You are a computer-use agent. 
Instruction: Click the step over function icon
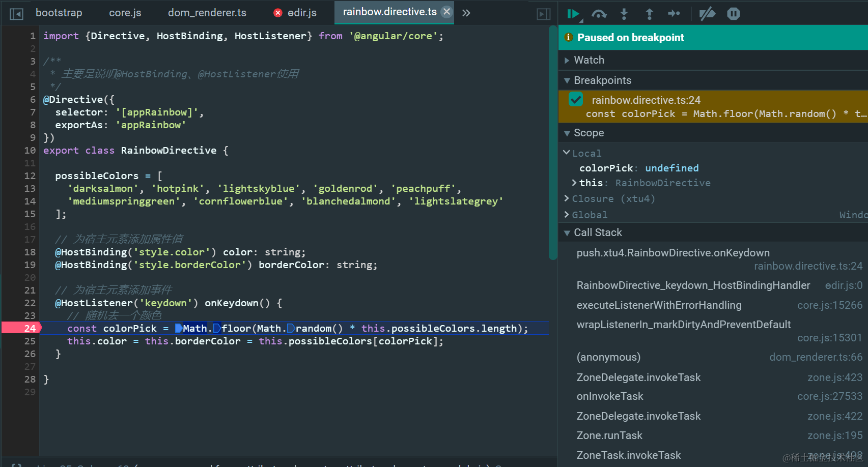pyautogui.click(x=599, y=14)
